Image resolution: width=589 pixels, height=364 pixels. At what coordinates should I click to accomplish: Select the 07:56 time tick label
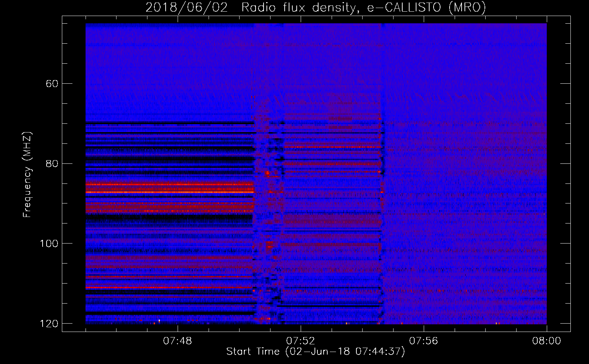(423, 341)
